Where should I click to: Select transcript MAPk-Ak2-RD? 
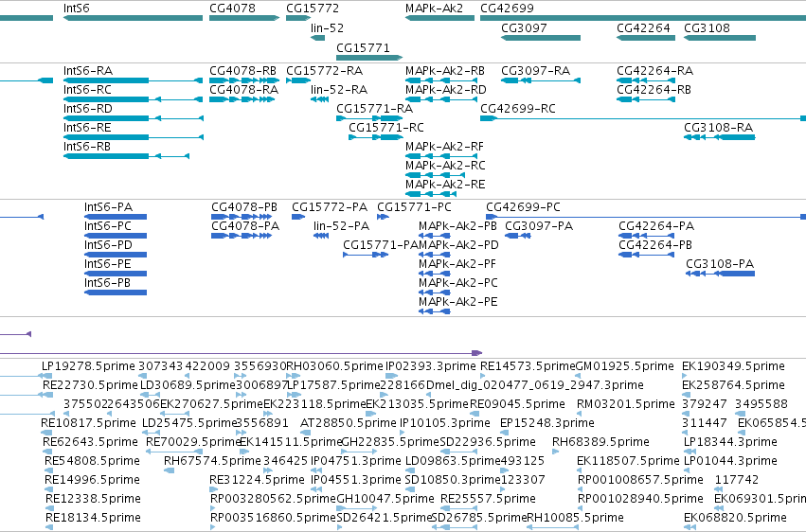point(446,90)
